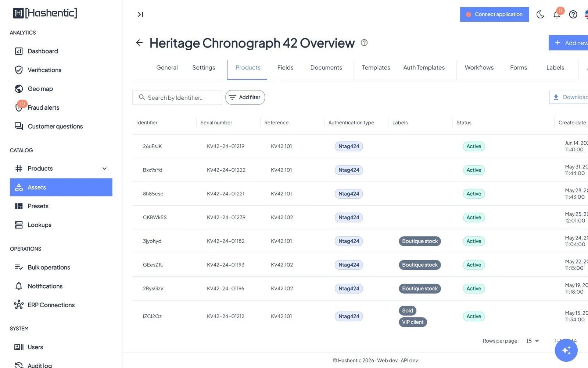Expand the Products catalog submenu
Viewport: 588px width, 368px height.
(x=105, y=169)
